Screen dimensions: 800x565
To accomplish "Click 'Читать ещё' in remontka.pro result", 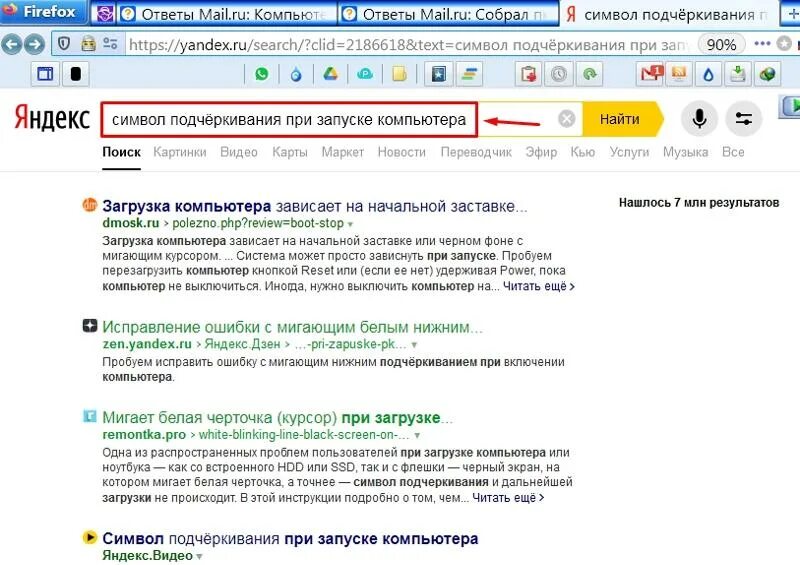I will coord(508,497).
